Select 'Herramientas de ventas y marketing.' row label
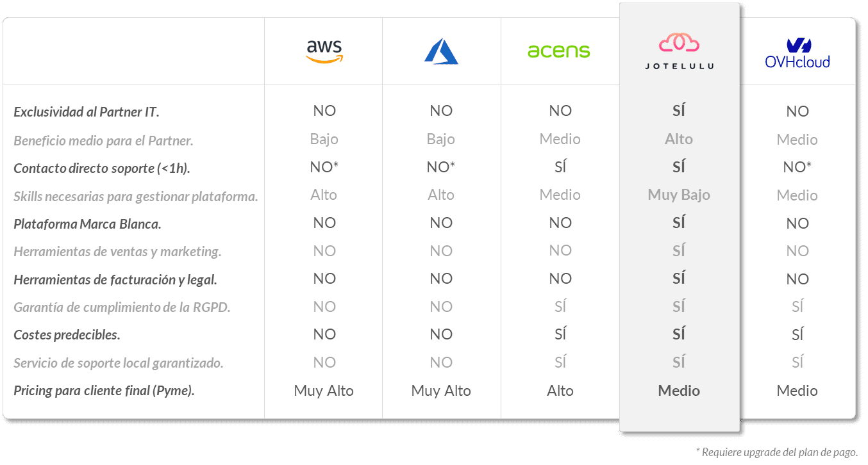Viewport: 868px width, 465px height. click(x=117, y=252)
